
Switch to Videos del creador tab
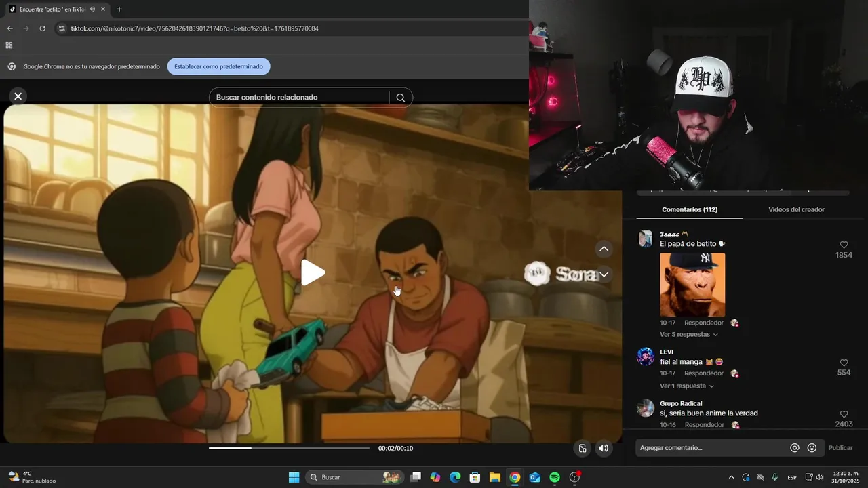tap(796, 210)
